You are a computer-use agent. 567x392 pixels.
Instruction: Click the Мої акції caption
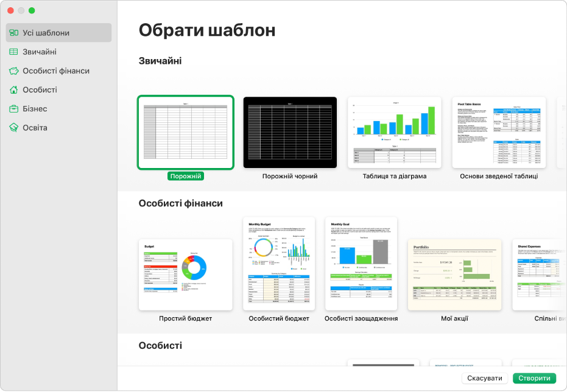(x=454, y=319)
